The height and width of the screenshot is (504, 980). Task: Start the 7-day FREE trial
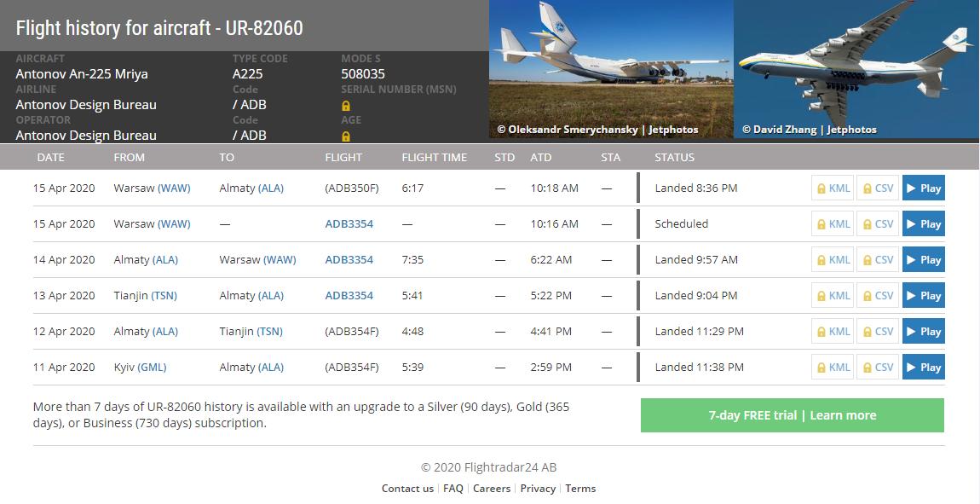[792, 415]
